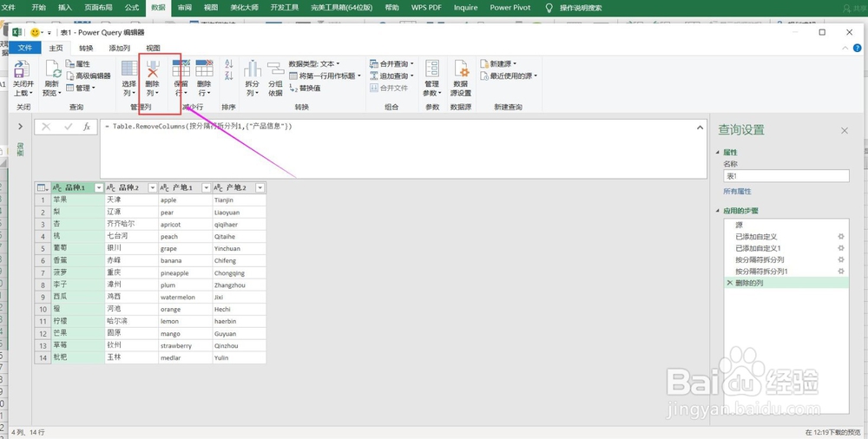Click 管理参数 manage parameters icon
Image resolution: width=868 pixels, height=439 pixels.
click(x=432, y=69)
